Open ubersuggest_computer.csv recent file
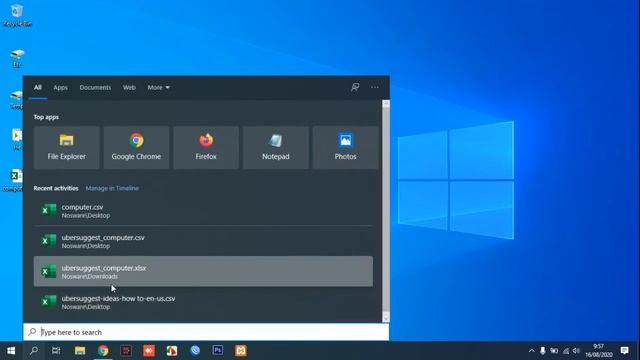 203,241
